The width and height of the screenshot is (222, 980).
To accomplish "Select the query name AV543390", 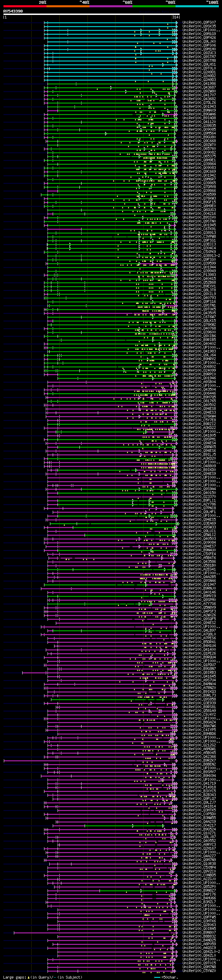I will click(x=13, y=11).
